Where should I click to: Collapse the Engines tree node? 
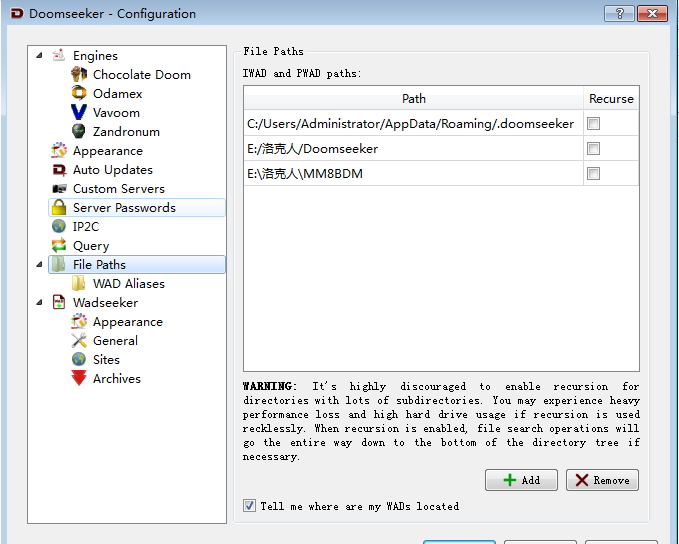(39, 55)
